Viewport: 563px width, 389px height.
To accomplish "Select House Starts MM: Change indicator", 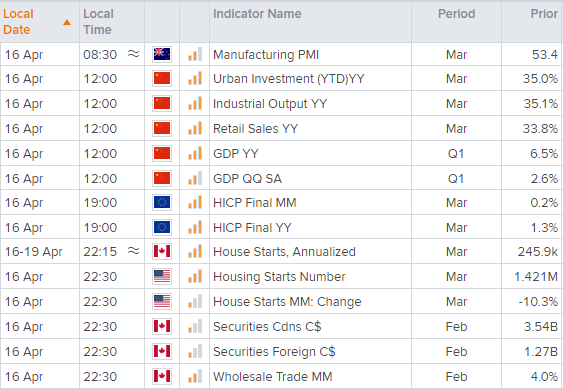I will coord(287,302).
